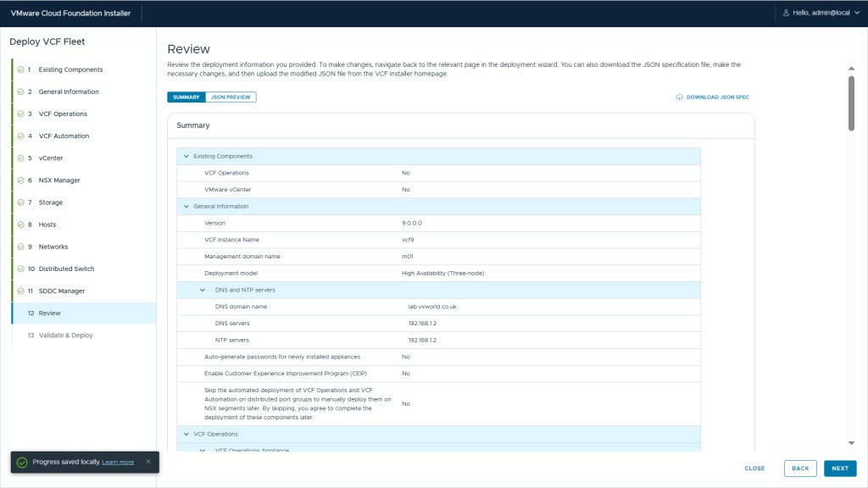Dismiss the Progress saved notification
Viewport: 868px width, 488px height.
click(148, 462)
